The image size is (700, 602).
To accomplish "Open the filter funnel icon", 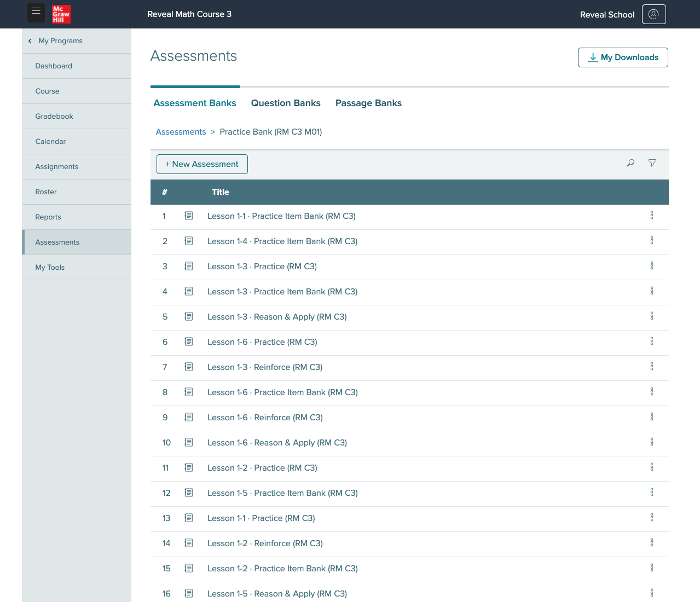I will point(652,163).
